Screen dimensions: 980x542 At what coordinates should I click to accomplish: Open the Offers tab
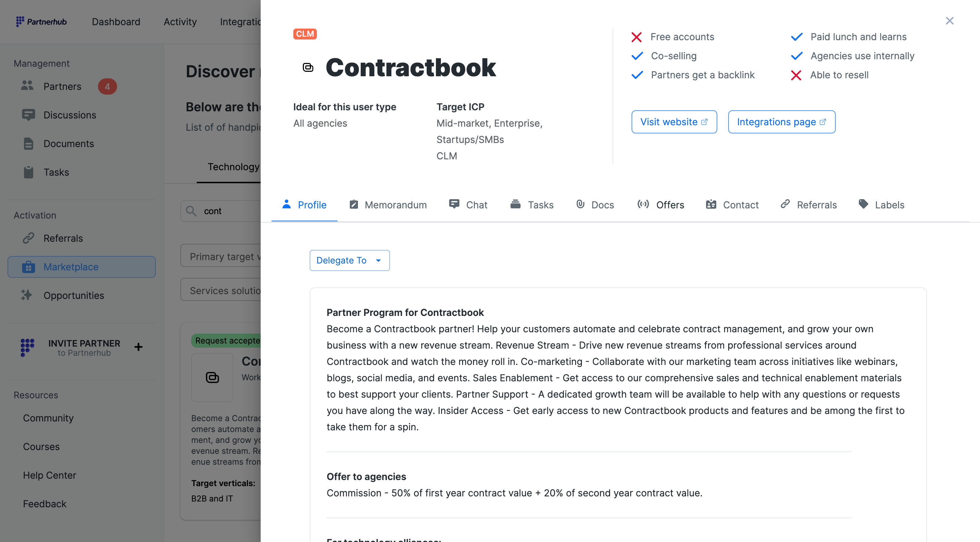[x=661, y=205]
